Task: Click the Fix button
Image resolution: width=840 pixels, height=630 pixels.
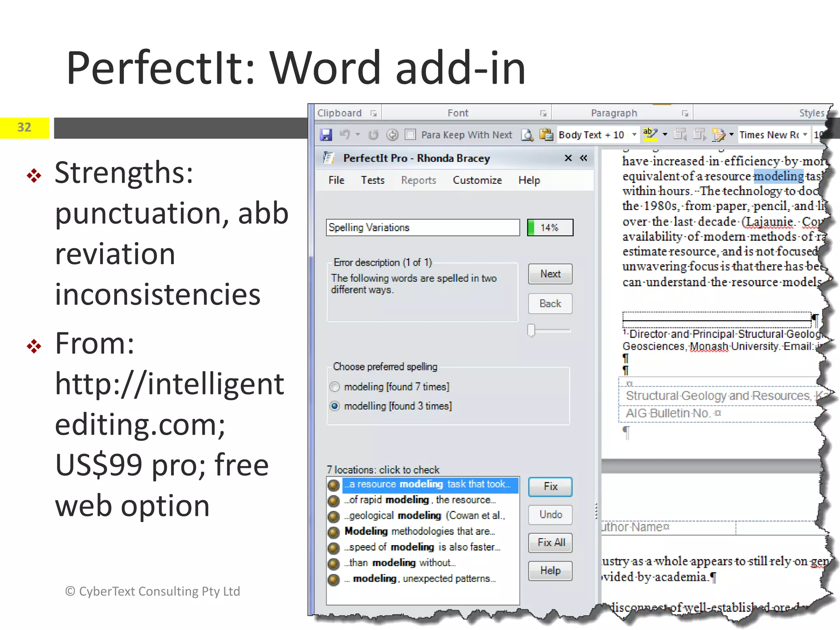Action: coord(550,486)
